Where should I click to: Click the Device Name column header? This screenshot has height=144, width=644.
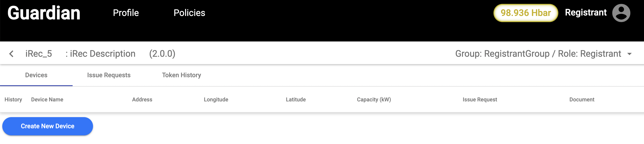(x=47, y=100)
